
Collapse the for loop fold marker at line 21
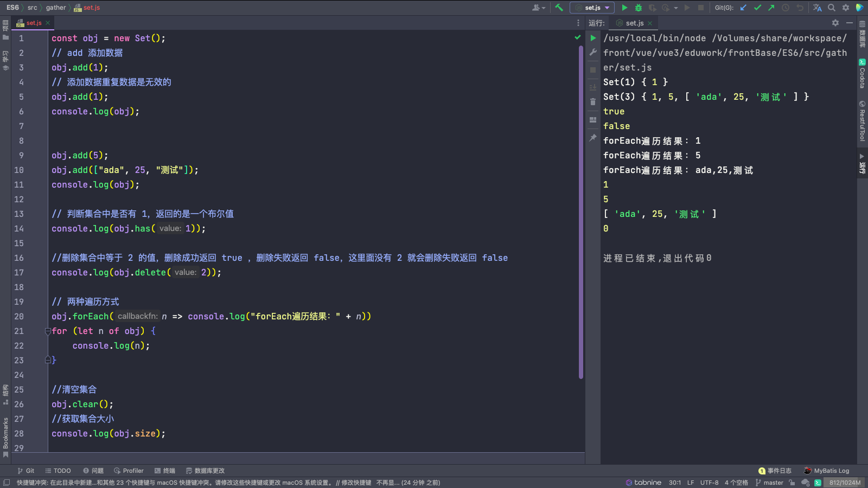pyautogui.click(x=48, y=331)
